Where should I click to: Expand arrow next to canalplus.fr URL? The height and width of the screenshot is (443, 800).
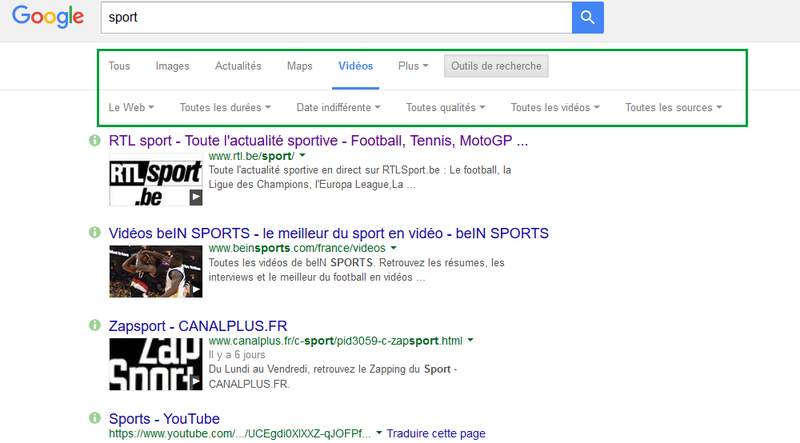coord(470,340)
